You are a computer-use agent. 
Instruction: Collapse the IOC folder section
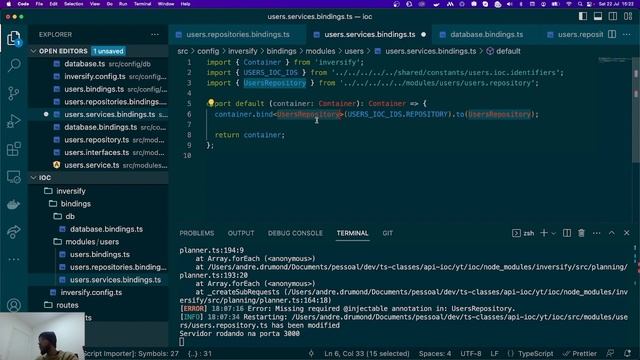[x=98, y=178]
